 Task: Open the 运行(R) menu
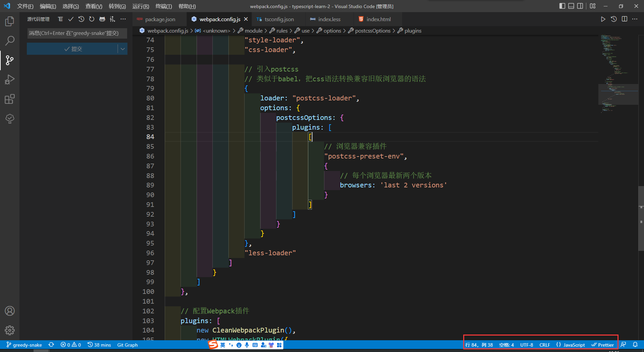(141, 6)
